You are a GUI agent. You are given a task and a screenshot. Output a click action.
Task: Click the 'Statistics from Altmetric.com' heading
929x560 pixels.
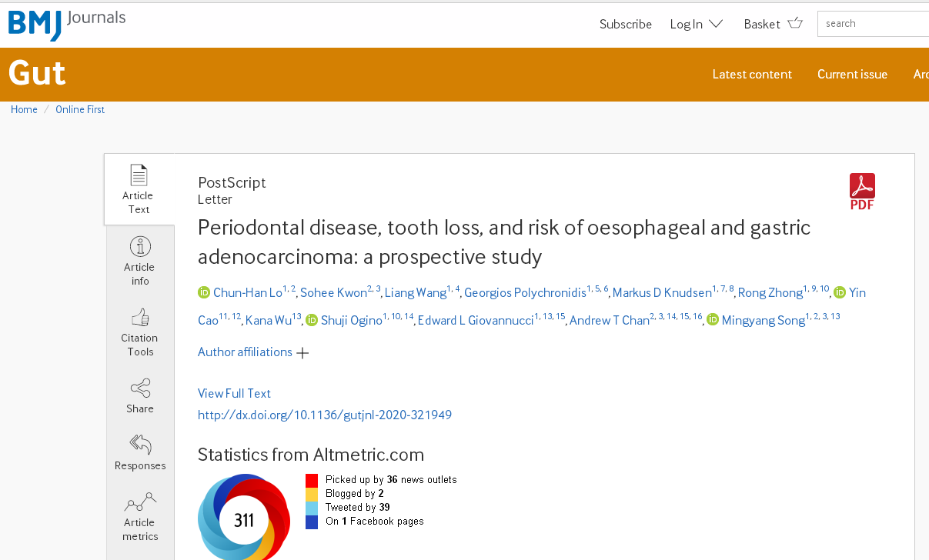(311, 454)
